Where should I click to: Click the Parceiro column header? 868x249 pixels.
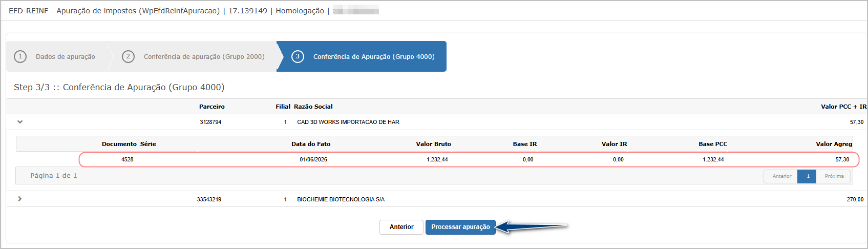coord(211,107)
